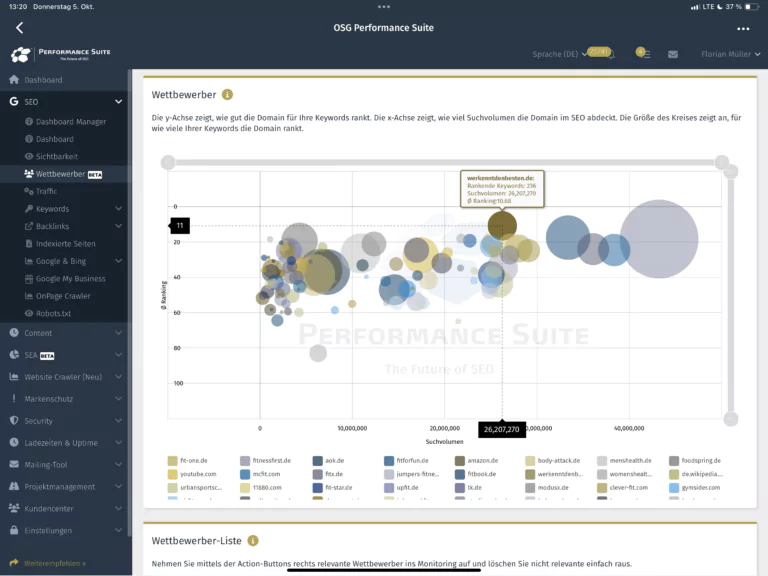Viewport: 768px width, 576px height.
Task: Click the chart's top-left zoom slider handle
Action: (x=168, y=162)
